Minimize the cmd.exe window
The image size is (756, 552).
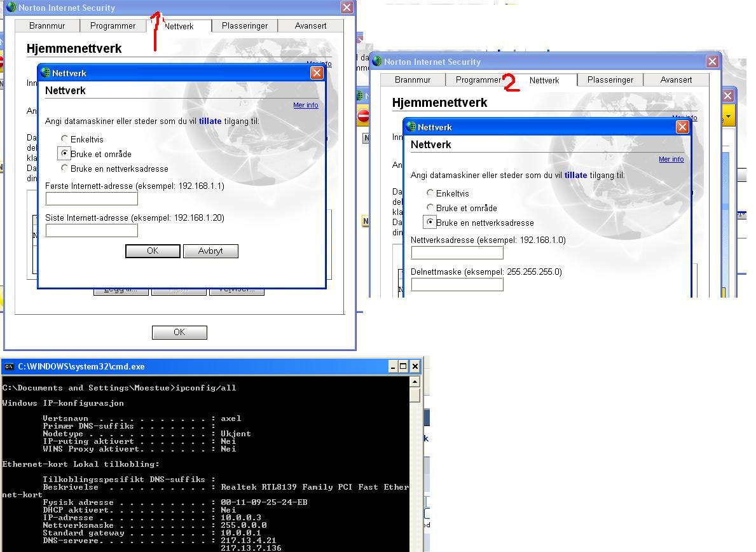[393, 366]
